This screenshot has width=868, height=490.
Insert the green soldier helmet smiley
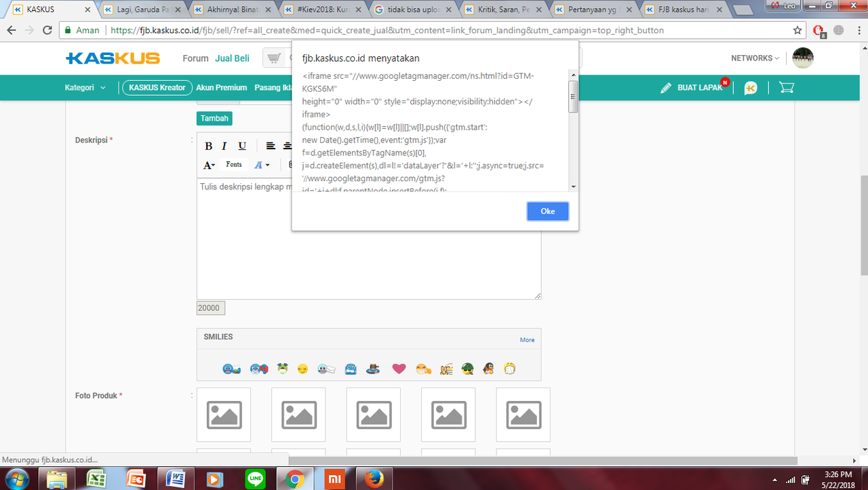pyautogui.click(x=467, y=369)
